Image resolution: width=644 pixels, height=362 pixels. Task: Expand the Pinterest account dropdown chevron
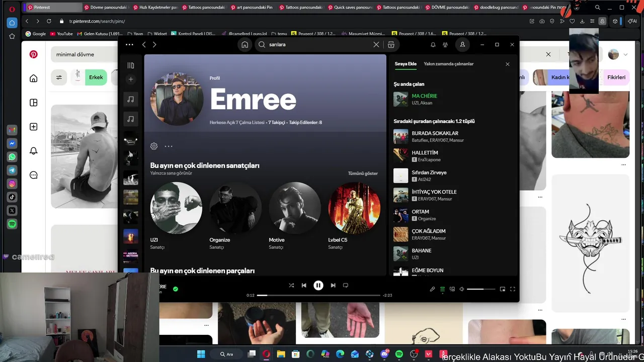click(625, 54)
